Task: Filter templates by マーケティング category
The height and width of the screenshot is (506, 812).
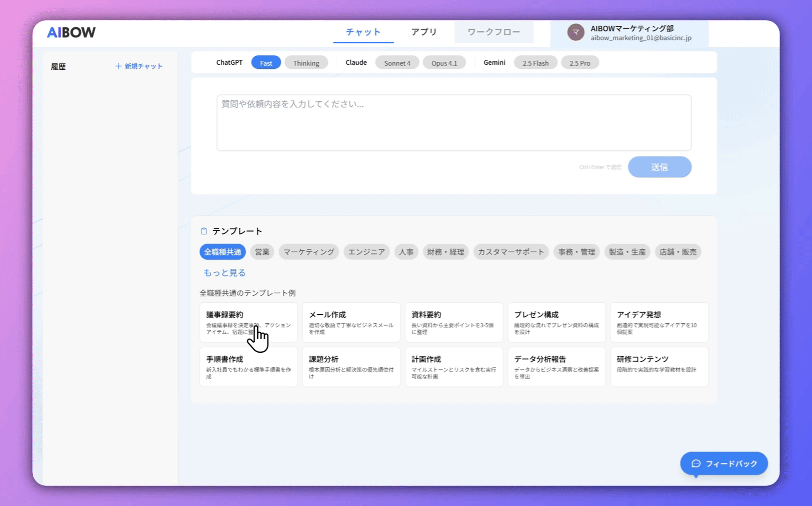Action: click(x=309, y=252)
